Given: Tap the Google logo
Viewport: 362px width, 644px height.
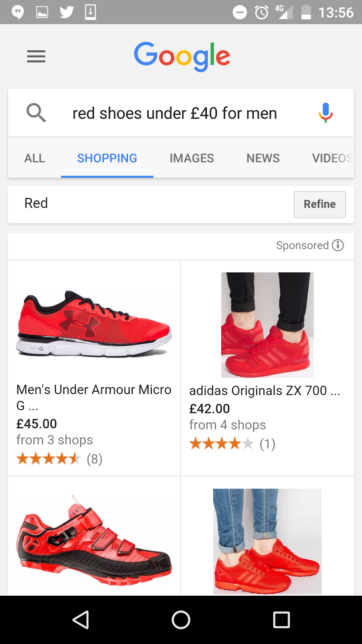Looking at the screenshot, I should click(182, 56).
